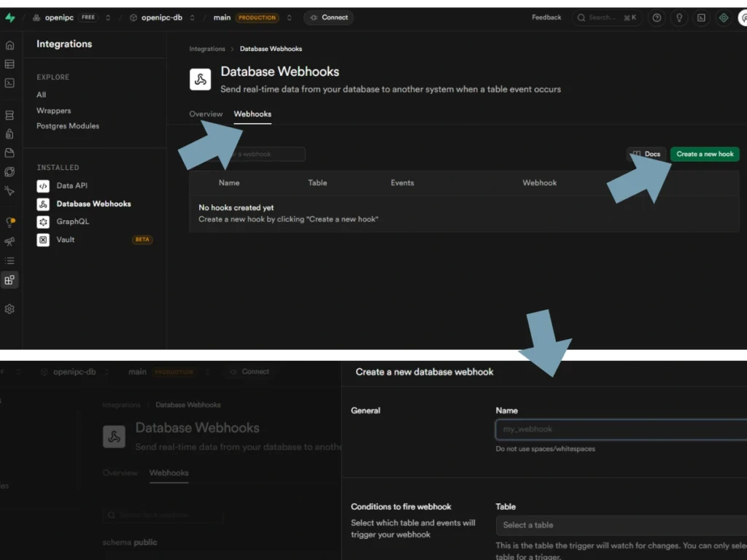The image size is (747, 560).
Task: Click the Connect button
Action: (x=329, y=17)
